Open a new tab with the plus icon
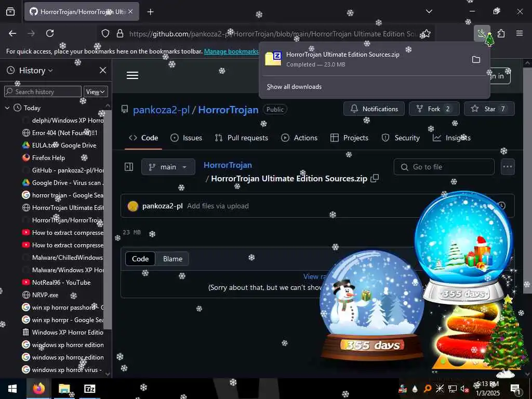The image size is (532, 399). pyautogui.click(x=150, y=12)
